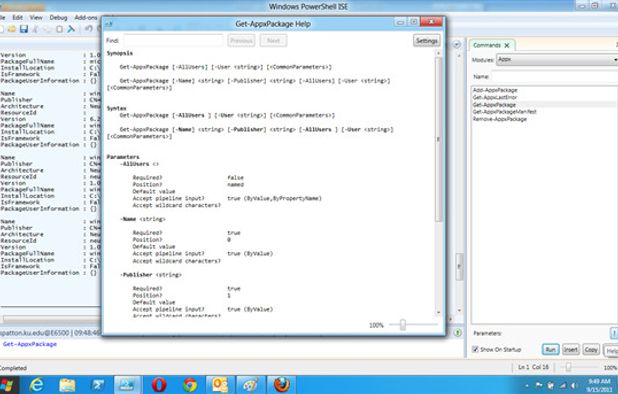
Task: Open the View menu
Action: click(36, 17)
